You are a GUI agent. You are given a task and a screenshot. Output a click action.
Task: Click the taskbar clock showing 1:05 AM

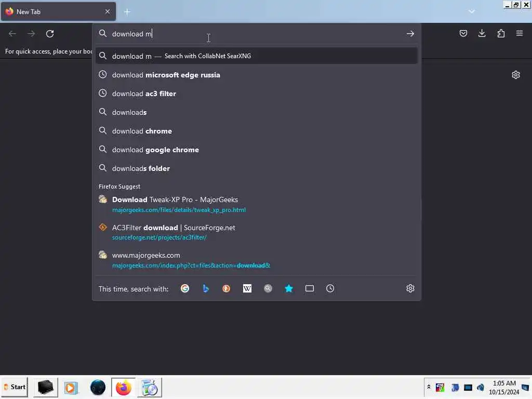pyautogui.click(x=504, y=388)
